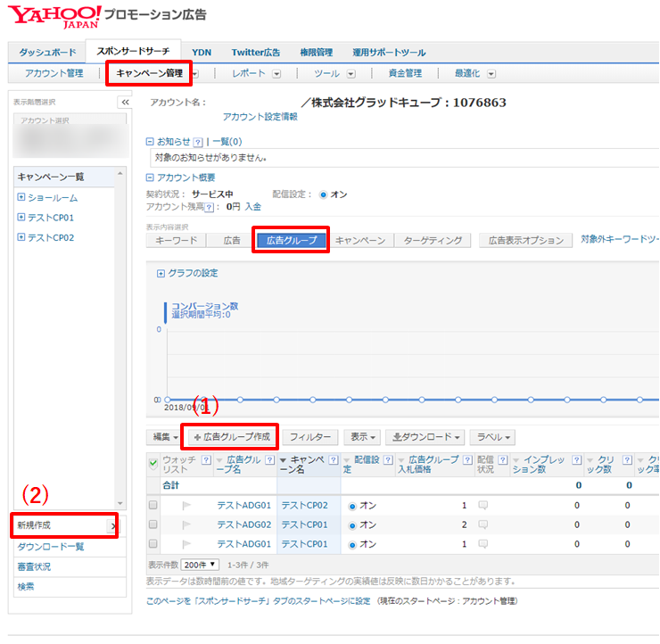The height and width of the screenshot is (644, 660).
Task: Check the テストADG02 row checkbox
Action: click(153, 524)
